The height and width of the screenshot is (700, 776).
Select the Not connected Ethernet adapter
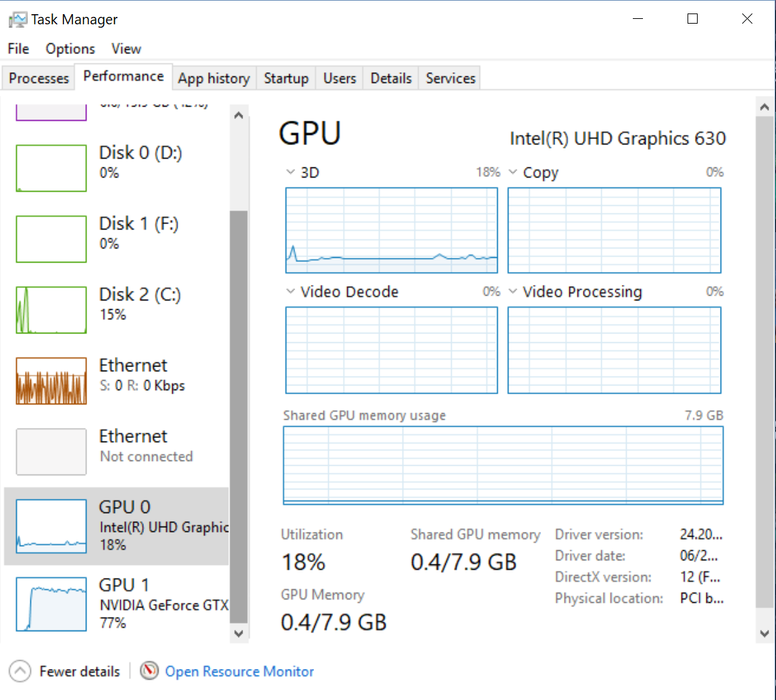[x=51, y=452]
